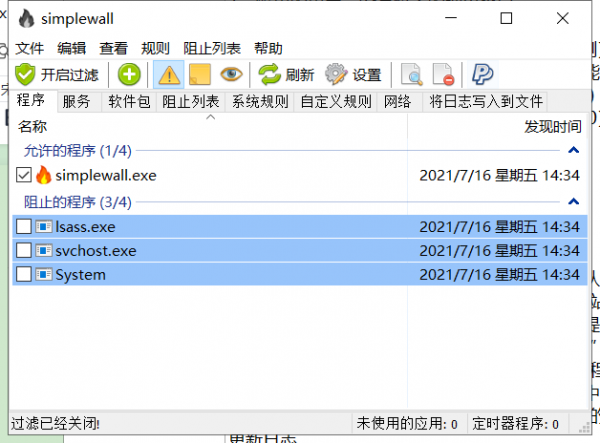The image size is (600, 443).
Task: Check the lsass.exe checkbox
Action: pyautogui.click(x=24, y=227)
